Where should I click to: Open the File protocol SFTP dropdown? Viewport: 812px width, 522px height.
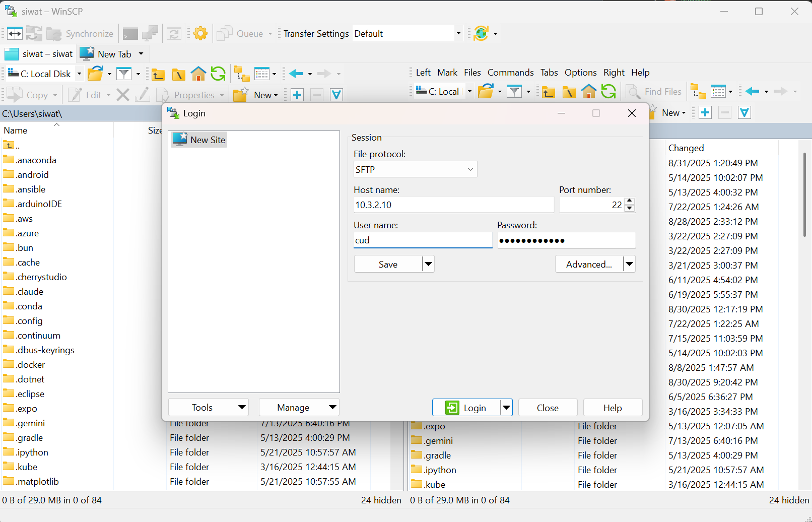415,169
